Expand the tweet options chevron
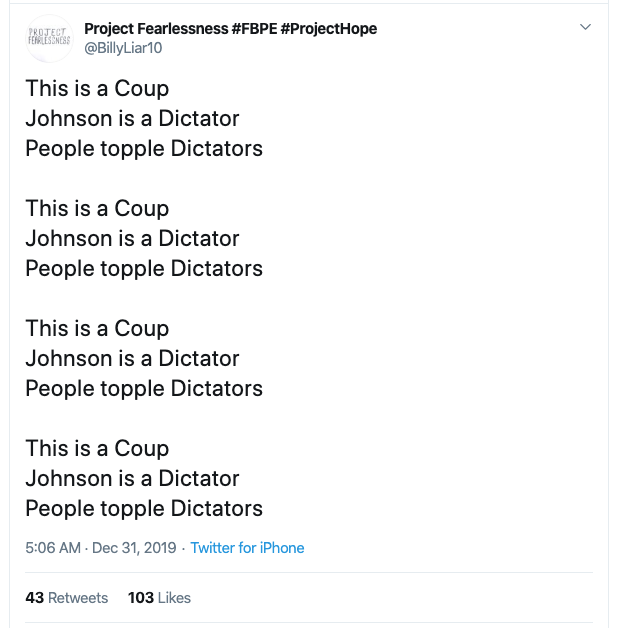Viewport: 619px width, 628px height. tap(585, 27)
